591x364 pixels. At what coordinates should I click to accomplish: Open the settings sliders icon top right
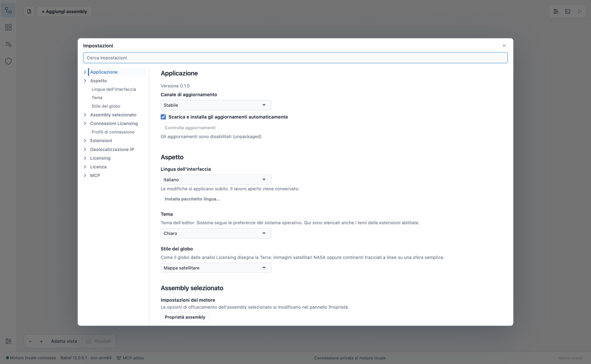coord(556,12)
